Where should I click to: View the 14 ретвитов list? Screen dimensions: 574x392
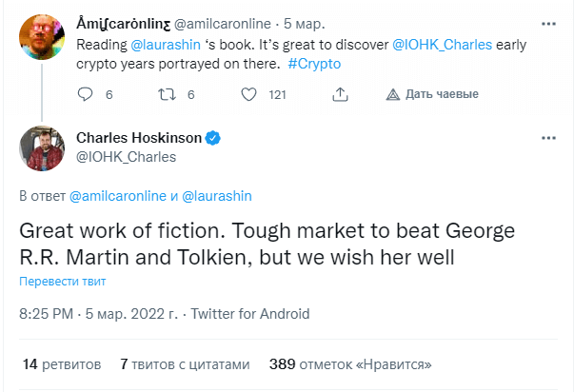(x=62, y=364)
